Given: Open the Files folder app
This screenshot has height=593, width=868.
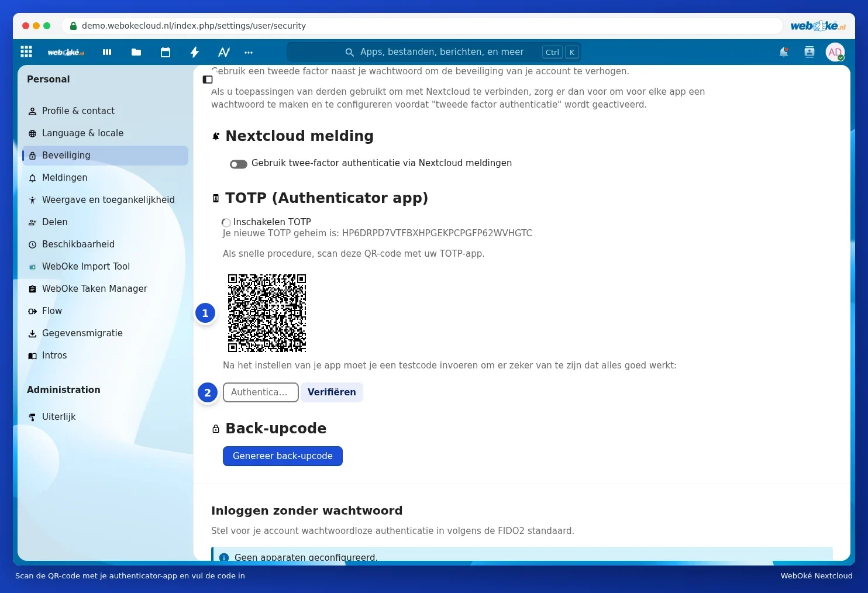Looking at the screenshot, I should click(x=136, y=52).
